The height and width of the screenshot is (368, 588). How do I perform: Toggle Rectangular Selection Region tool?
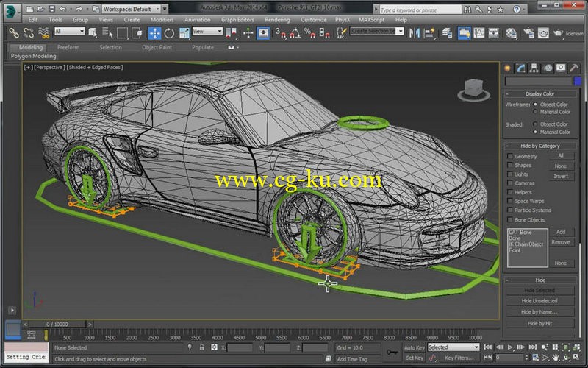pyautogui.click(x=122, y=33)
